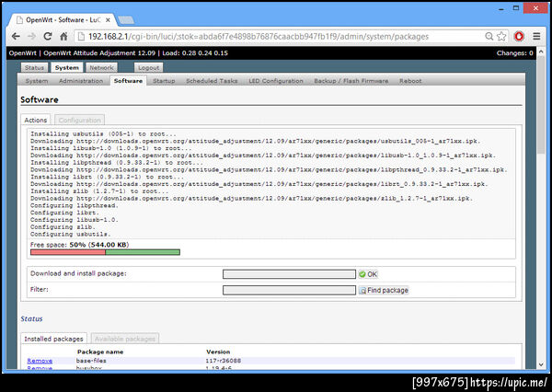Minimize the browser window
Image resolution: width=552 pixels, height=392 pixels.
(501, 8)
